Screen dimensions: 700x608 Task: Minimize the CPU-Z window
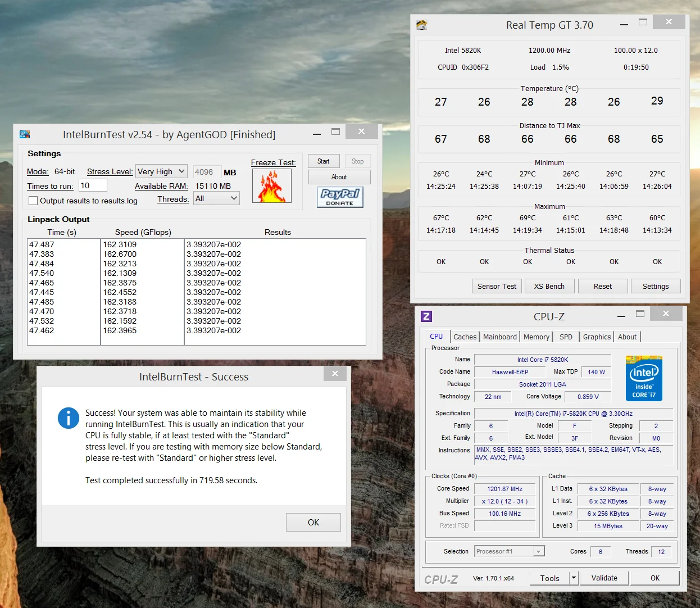click(621, 316)
